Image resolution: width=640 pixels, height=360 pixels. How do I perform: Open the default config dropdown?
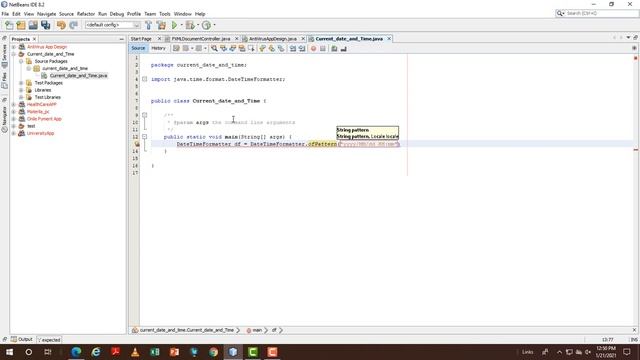(x=113, y=25)
